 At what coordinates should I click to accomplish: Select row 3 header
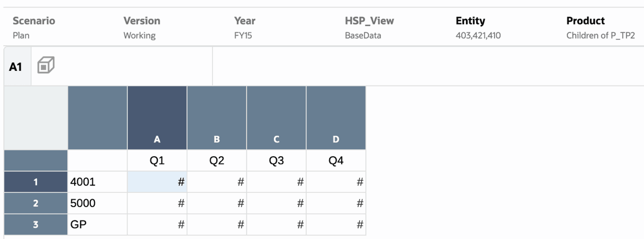(x=36, y=225)
